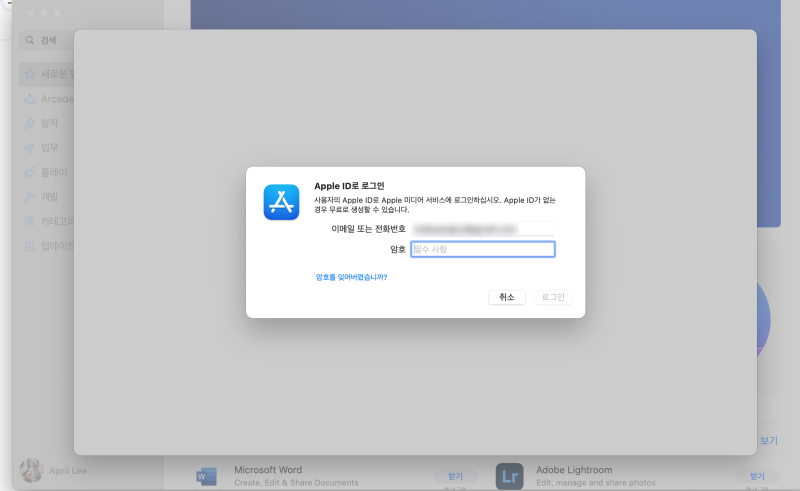
Task: Click April Lee's profile avatar
Action: pyautogui.click(x=31, y=470)
